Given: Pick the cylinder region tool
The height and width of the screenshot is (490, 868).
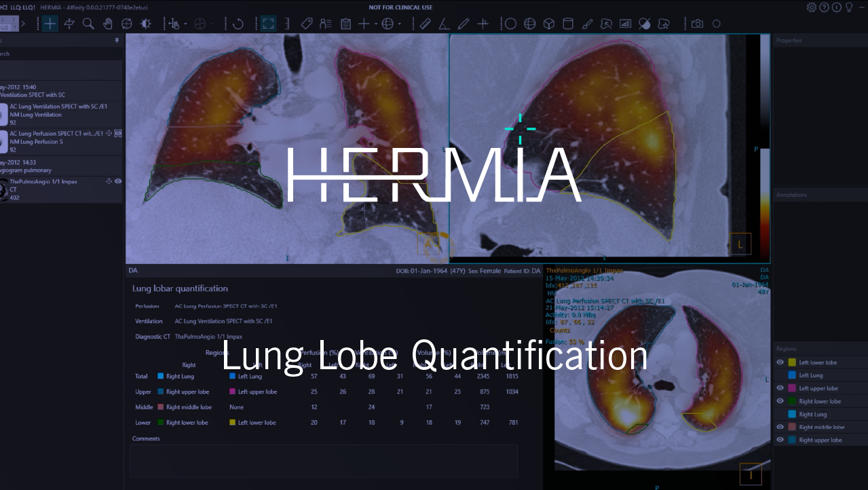Looking at the screenshot, I should [568, 24].
